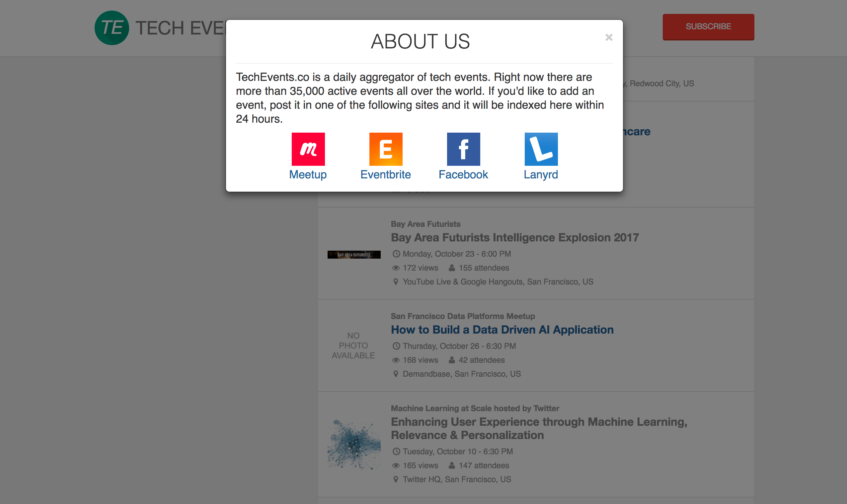
Task: Click eye icon beside 168 views
Action: (396, 360)
